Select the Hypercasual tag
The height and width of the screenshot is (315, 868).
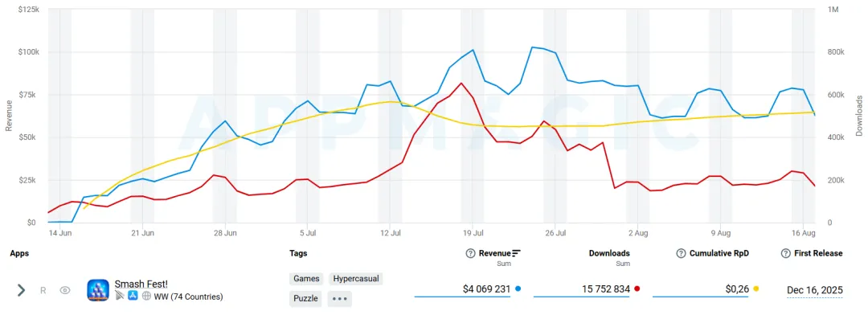click(356, 279)
